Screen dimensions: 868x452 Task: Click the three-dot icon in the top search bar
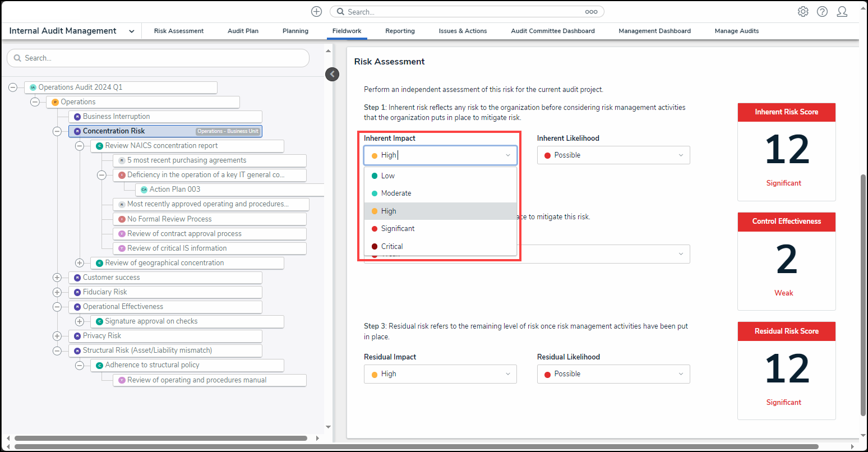[591, 12]
